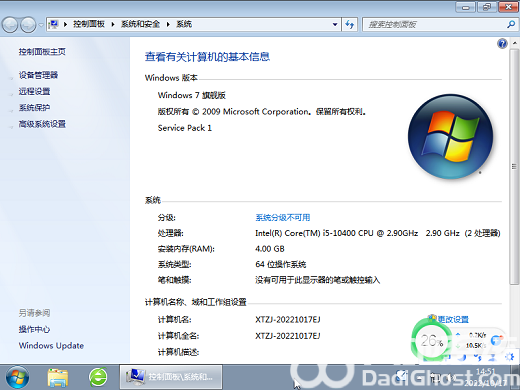
Task: Click the Intel(R) Core(TM) i5-10400 processor value
Action: [x=378, y=233]
